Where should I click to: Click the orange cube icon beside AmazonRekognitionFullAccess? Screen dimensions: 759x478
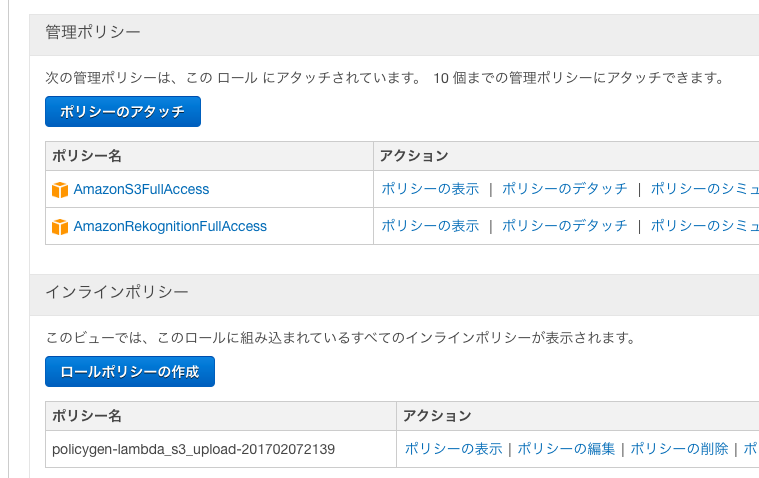(x=60, y=227)
